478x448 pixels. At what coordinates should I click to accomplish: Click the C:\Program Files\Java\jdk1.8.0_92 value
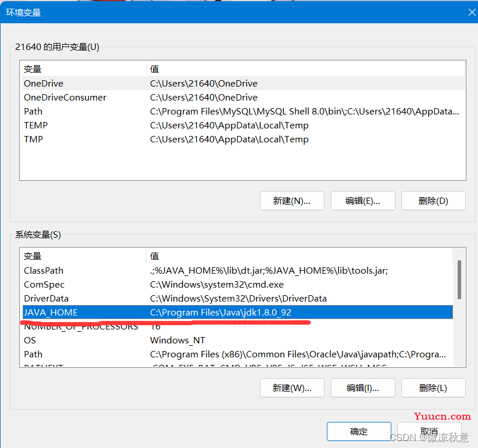220,312
